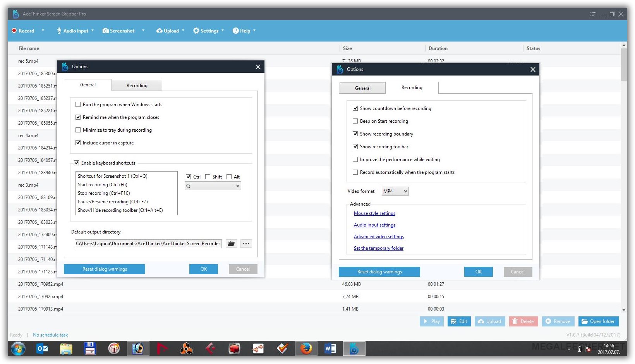635x364 pixels.
Task: Expand the Settings dropdown arrow
Action: (223, 31)
